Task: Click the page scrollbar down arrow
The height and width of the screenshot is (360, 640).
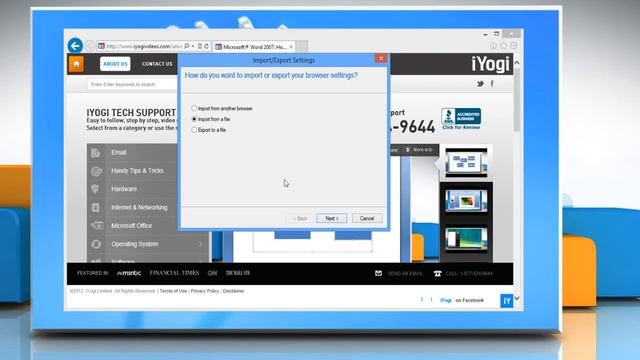Action: (x=517, y=298)
